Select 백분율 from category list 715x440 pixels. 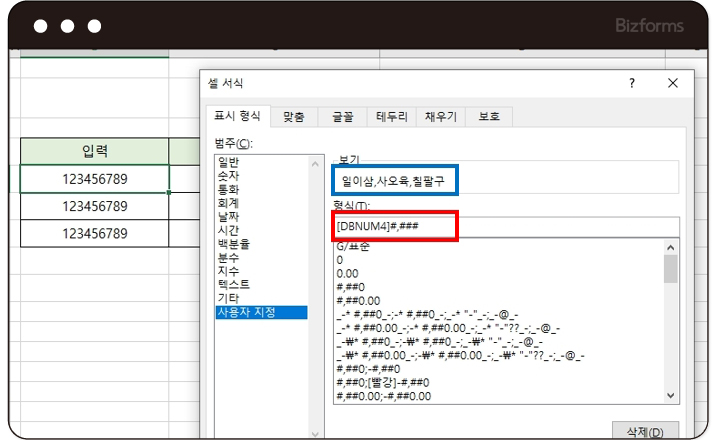point(235,244)
